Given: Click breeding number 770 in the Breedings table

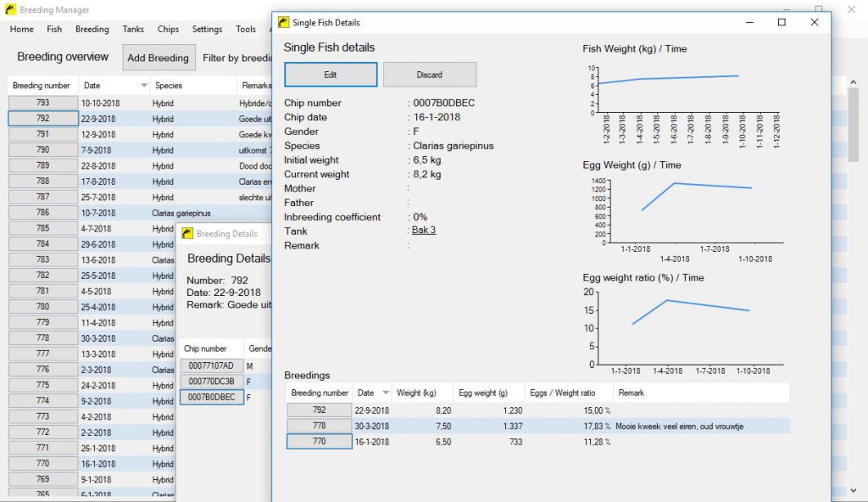Looking at the screenshot, I should [319, 443].
